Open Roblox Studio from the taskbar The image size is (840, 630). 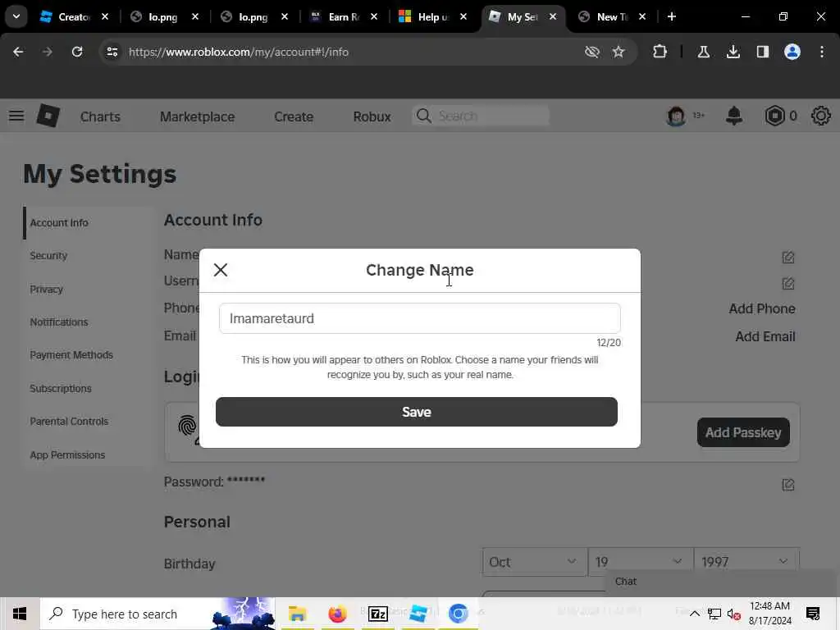(x=418, y=614)
